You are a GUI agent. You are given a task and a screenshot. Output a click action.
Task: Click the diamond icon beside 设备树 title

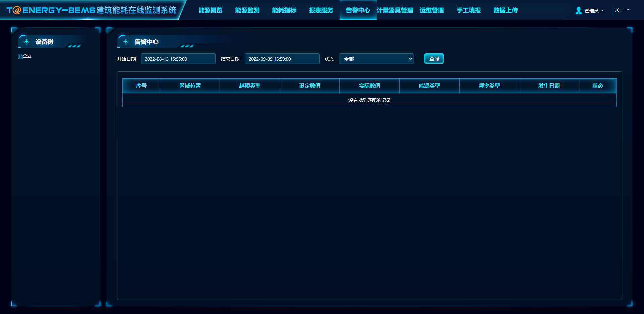(26, 42)
